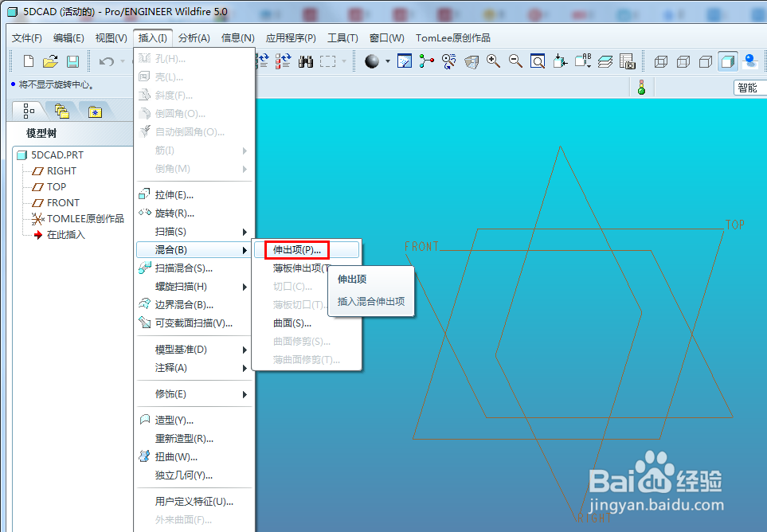
Task: Toggle the spin center icon
Action: [x=427, y=61]
